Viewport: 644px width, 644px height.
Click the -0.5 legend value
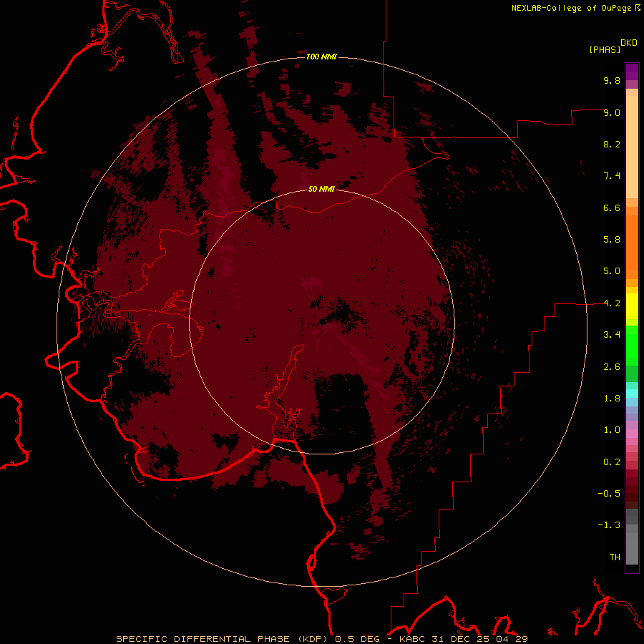pos(609,494)
